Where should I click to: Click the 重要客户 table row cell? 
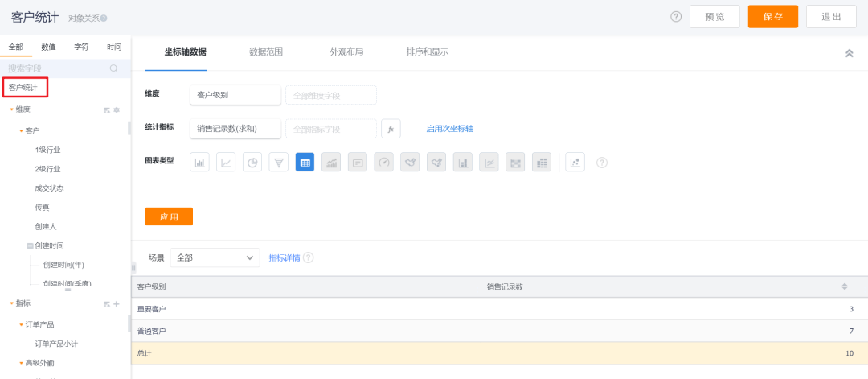[x=306, y=309]
